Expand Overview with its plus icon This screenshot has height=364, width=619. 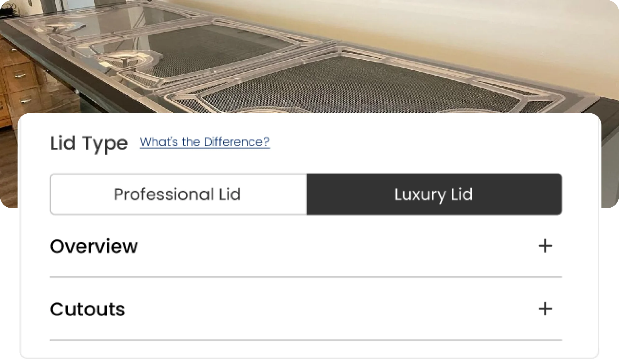click(545, 246)
